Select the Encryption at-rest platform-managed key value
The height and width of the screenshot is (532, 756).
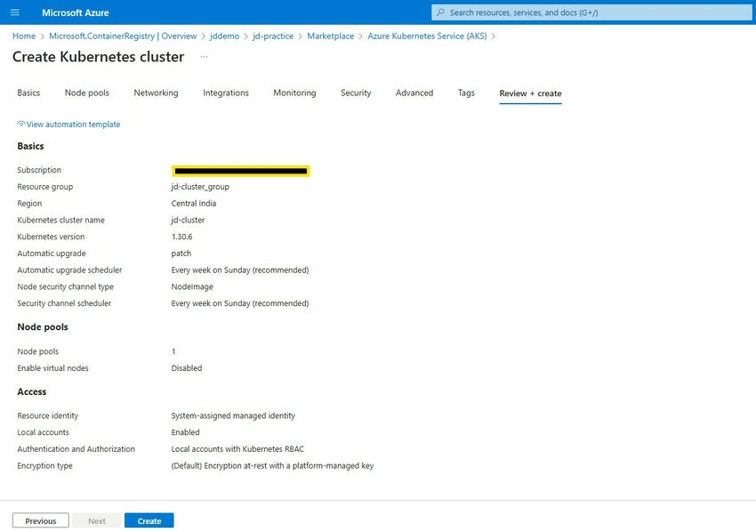(272, 466)
